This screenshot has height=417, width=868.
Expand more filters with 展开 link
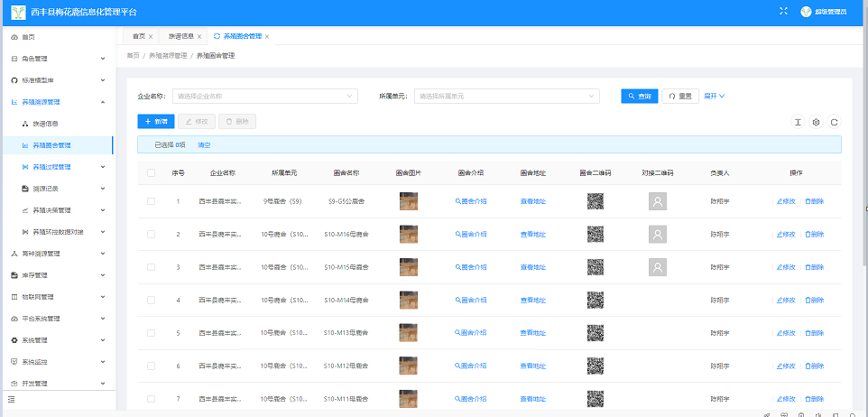[x=714, y=96]
